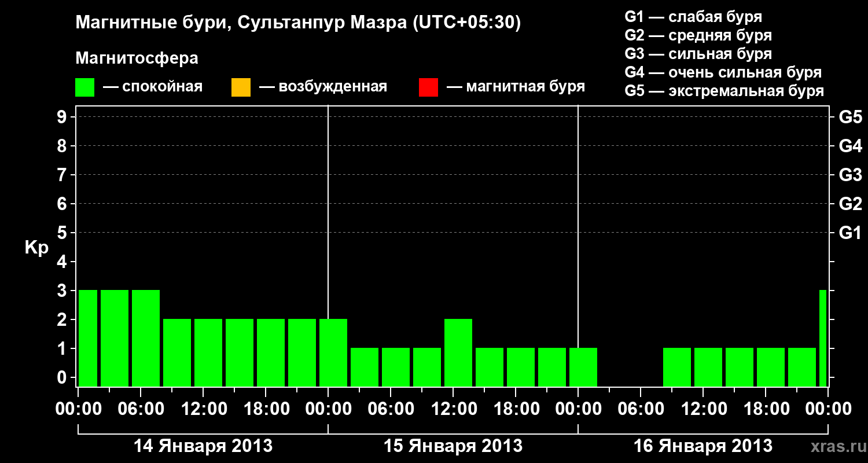The width and height of the screenshot is (868, 463).
Task: Click the right-axis label G3
Action: pos(850,175)
